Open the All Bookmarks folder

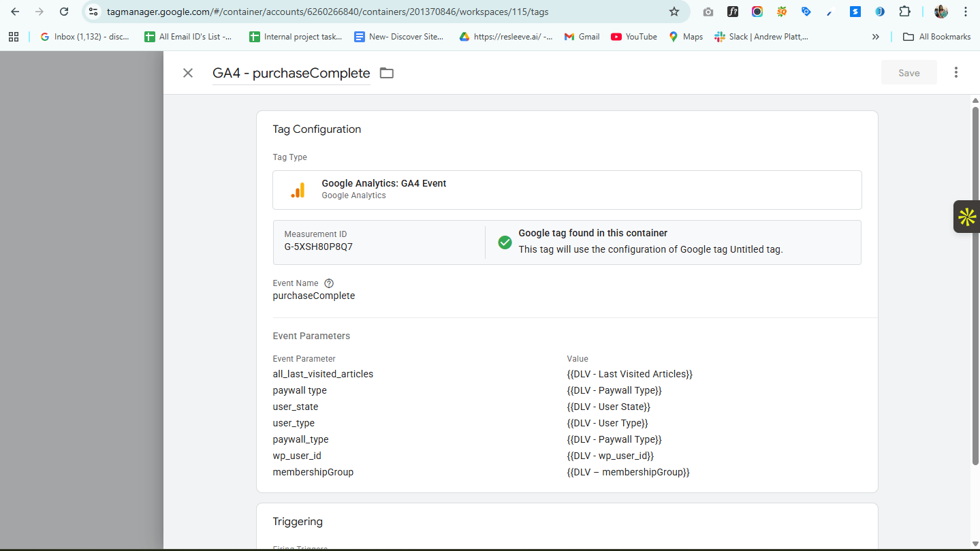pyautogui.click(x=937, y=37)
